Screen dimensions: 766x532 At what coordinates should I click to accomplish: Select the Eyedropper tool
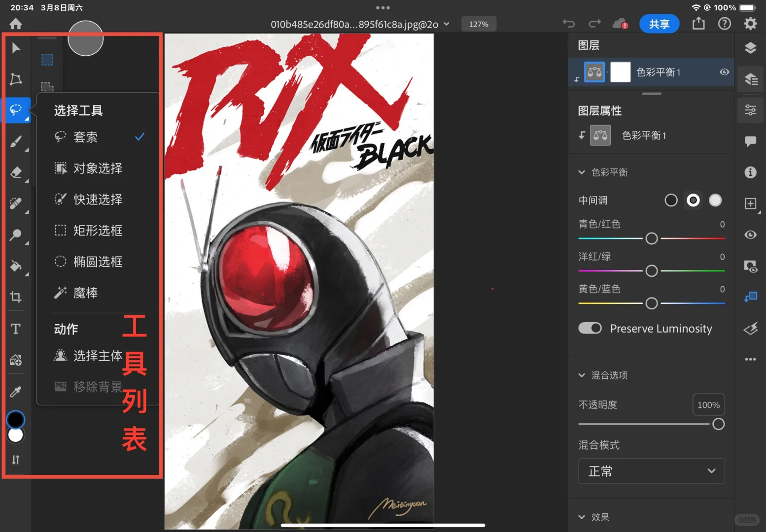15,391
